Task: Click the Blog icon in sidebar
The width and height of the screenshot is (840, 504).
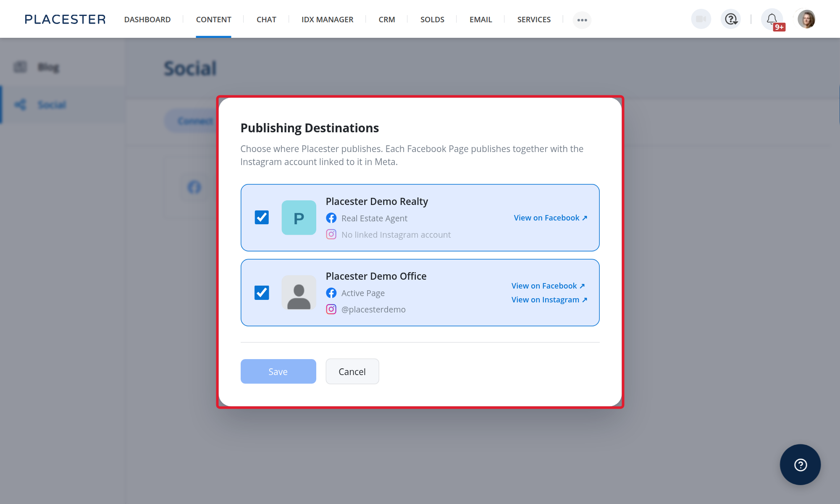Action: click(x=20, y=67)
